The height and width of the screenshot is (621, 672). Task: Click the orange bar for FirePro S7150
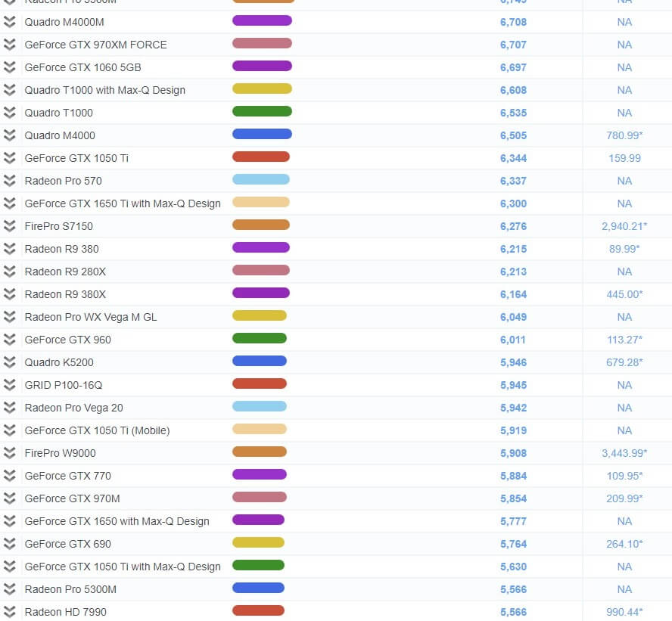[261, 225]
